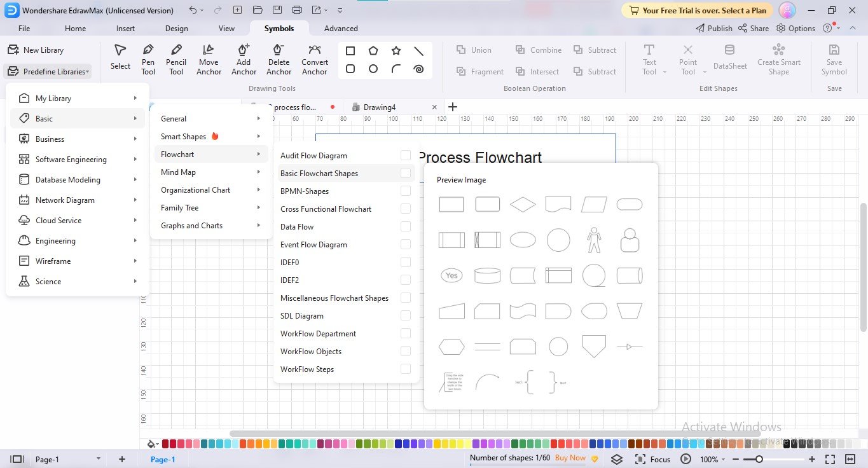
Task: Expand the Network Diagram submenu
Action: (78, 200)
